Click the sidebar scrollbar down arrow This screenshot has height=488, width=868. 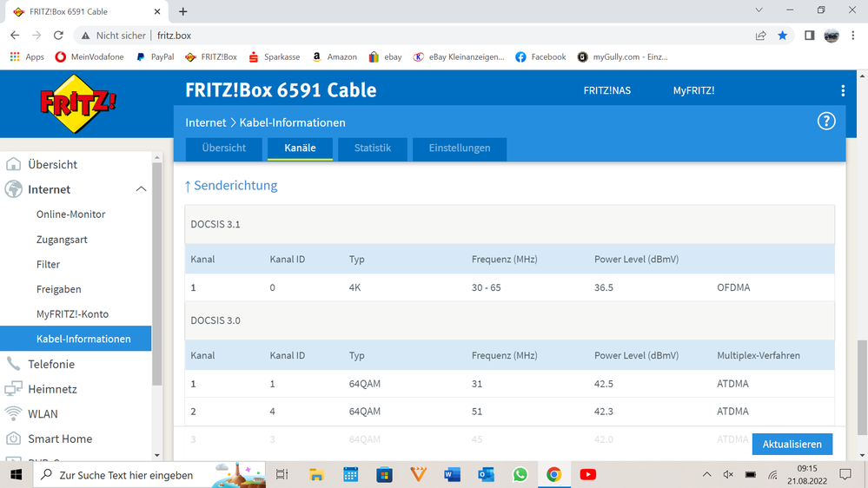pyautogui.click(x=157, y=455)
